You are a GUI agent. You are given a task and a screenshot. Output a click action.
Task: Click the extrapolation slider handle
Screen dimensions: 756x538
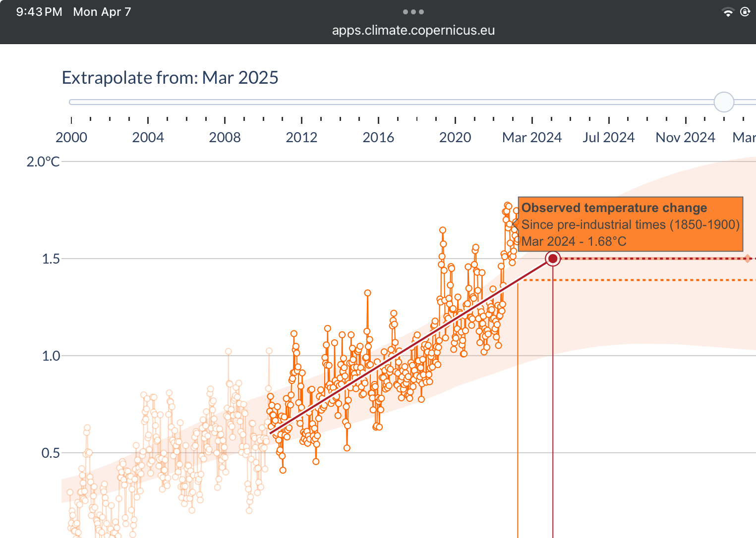point(724,102)
